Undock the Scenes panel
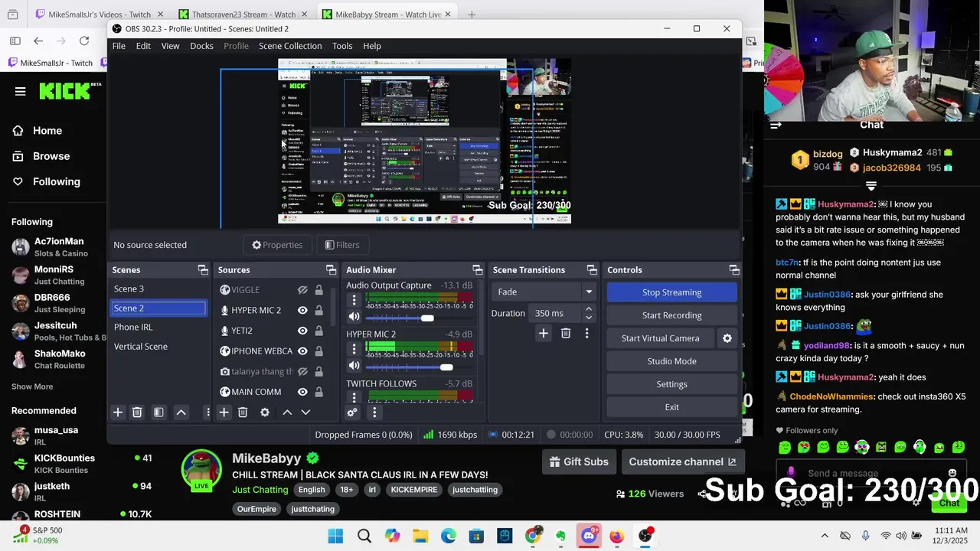 point(203,270)
